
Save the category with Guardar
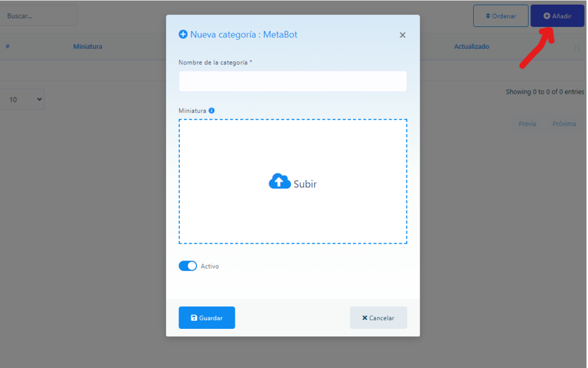[x=207, y=317]
